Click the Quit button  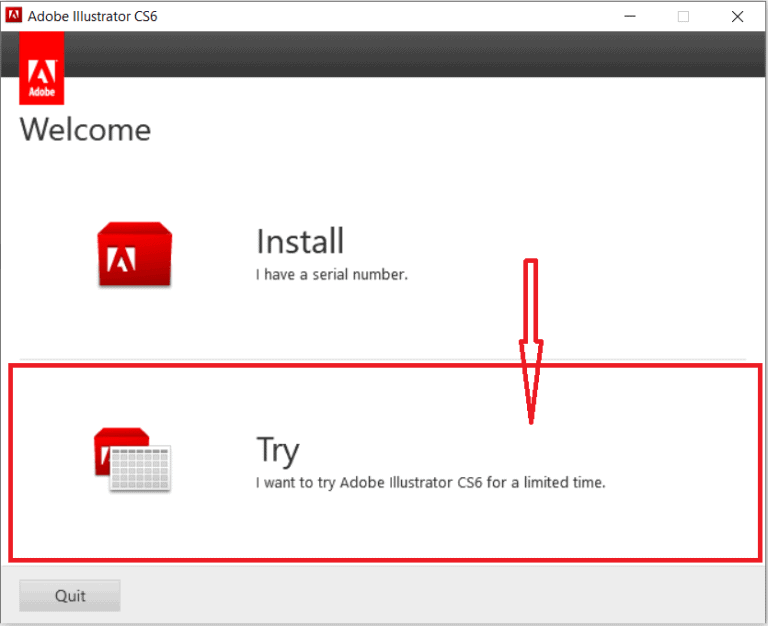click(x=70, y=596)
